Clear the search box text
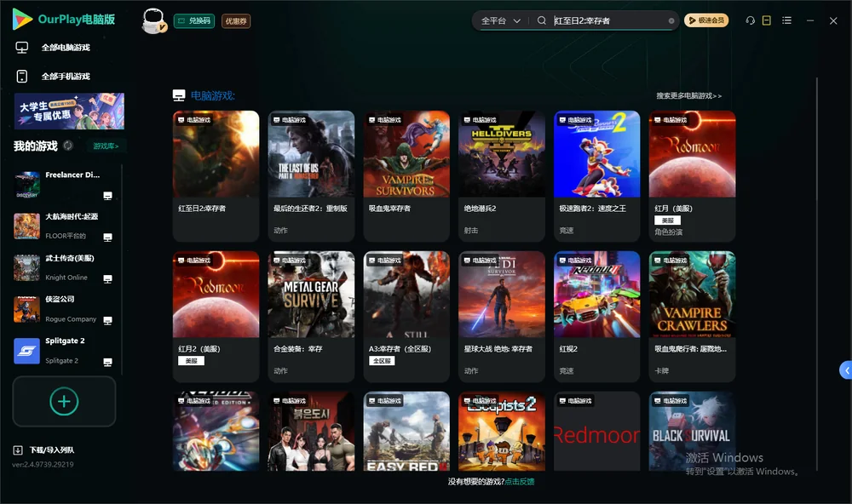 [671, 20]
